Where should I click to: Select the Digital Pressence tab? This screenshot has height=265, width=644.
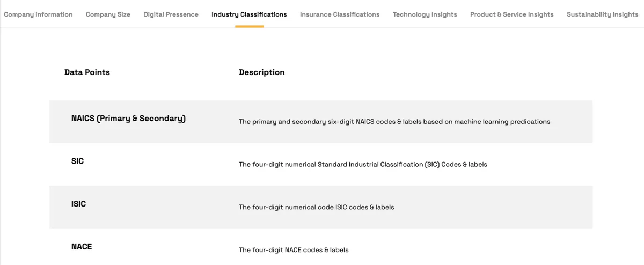[x=171, y=14]
